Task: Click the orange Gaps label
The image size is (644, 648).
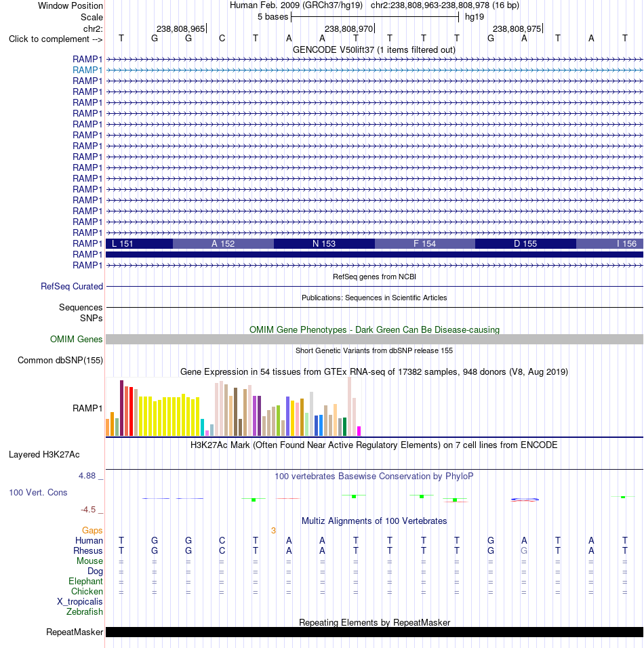Action: coord(92,531)
